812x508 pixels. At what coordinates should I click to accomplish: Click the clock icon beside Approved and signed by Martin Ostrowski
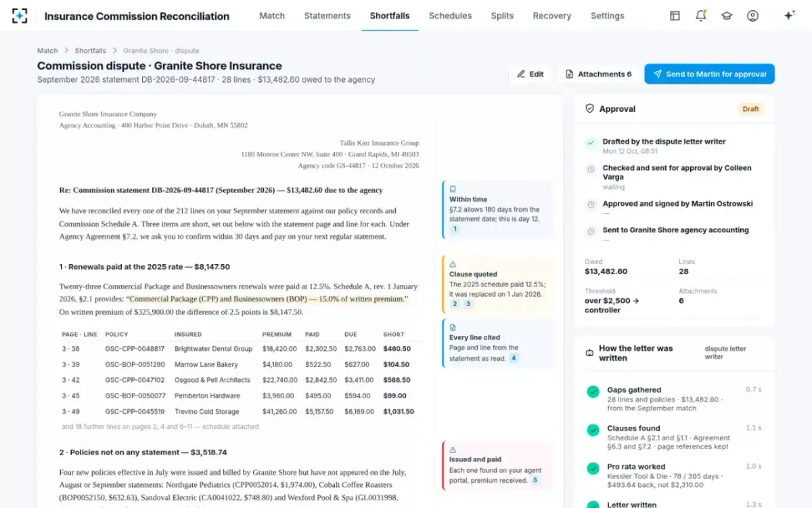[591, 204]
